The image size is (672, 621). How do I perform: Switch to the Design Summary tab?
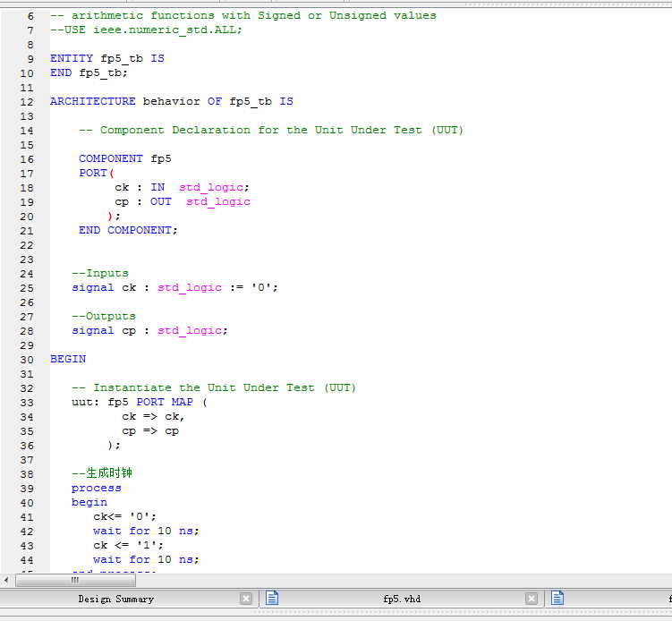(x=115, y=599)
